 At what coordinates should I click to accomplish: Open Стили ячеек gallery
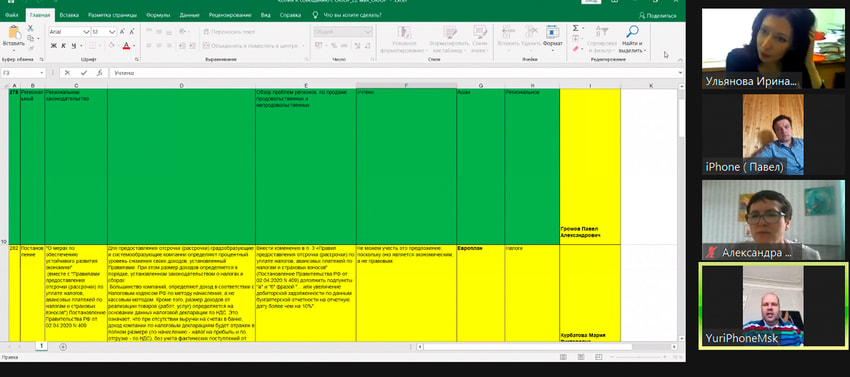[x=479, y=39]
